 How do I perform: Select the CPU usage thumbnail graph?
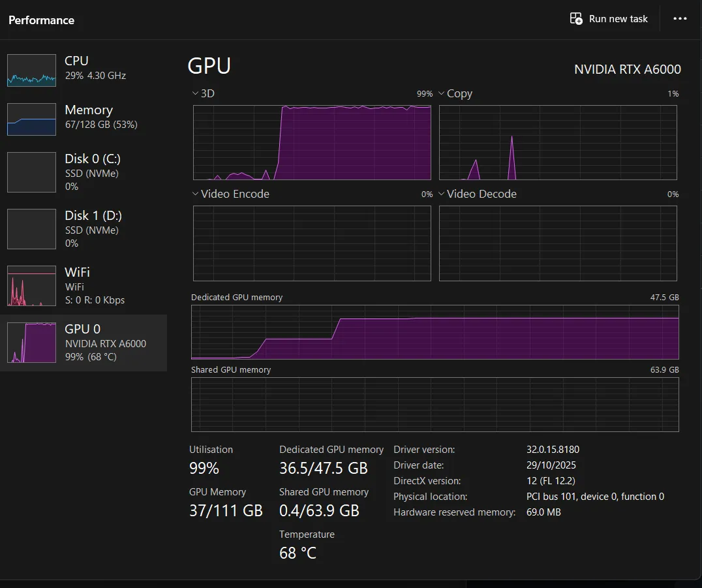[x=31, y=70]
